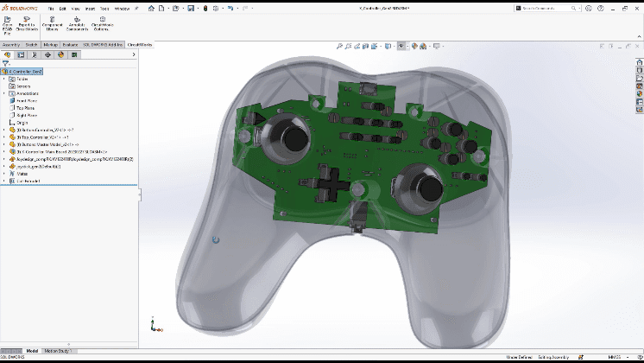Click the Options gear icon in top toolbar
Viewport: 644px width, 363px height.
point(216,9)
